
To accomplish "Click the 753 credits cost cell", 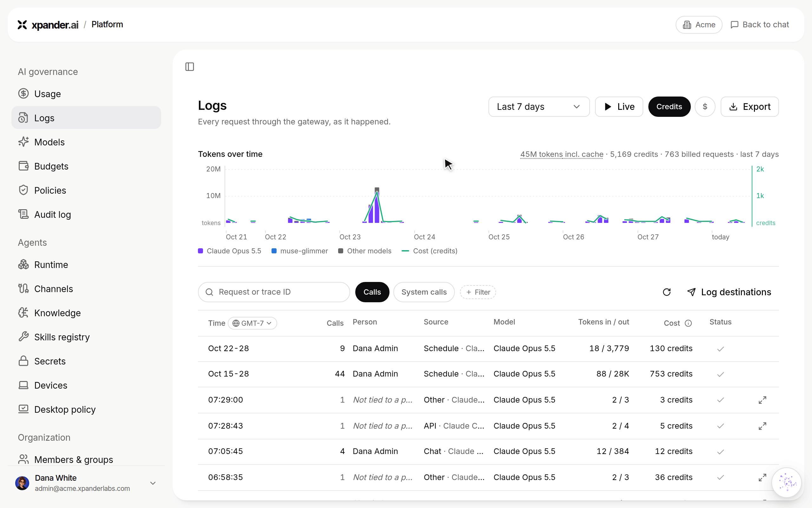I will [x=671, y=374].
